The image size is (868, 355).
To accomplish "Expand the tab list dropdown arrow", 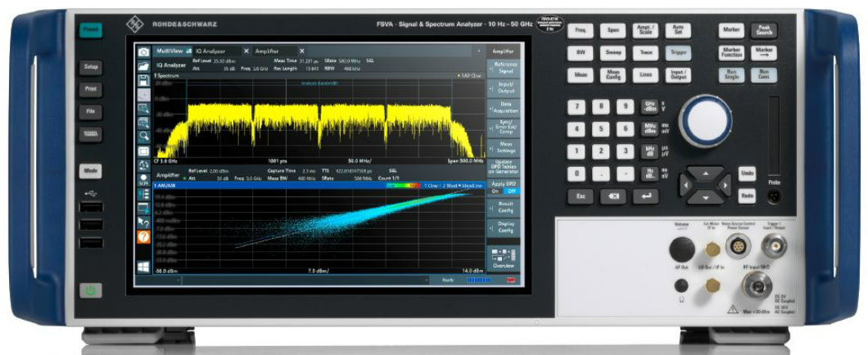I will pyautogui.click(x=479, y=51).
